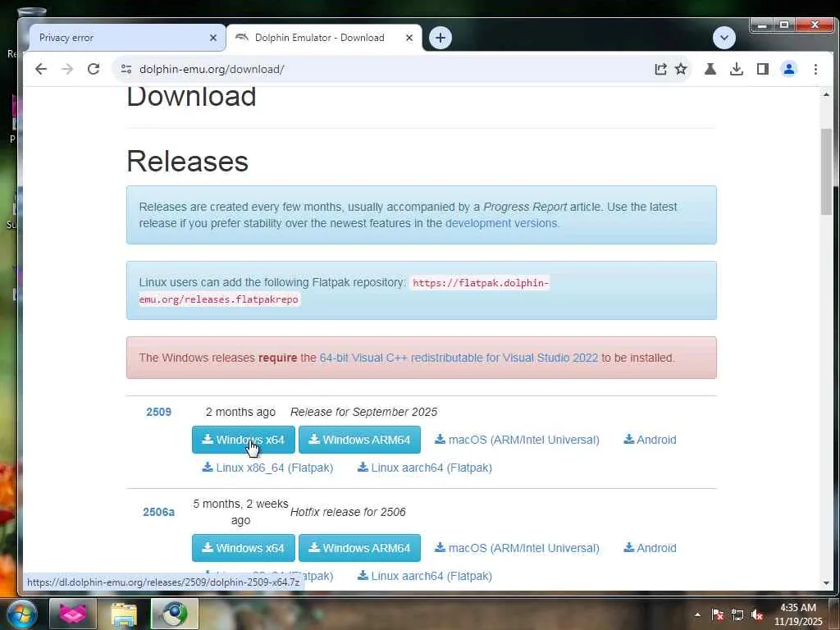This screenshot has height=630, width=840.
Task: Reload the Dolphin download page
Action: [x=94, y=69]
